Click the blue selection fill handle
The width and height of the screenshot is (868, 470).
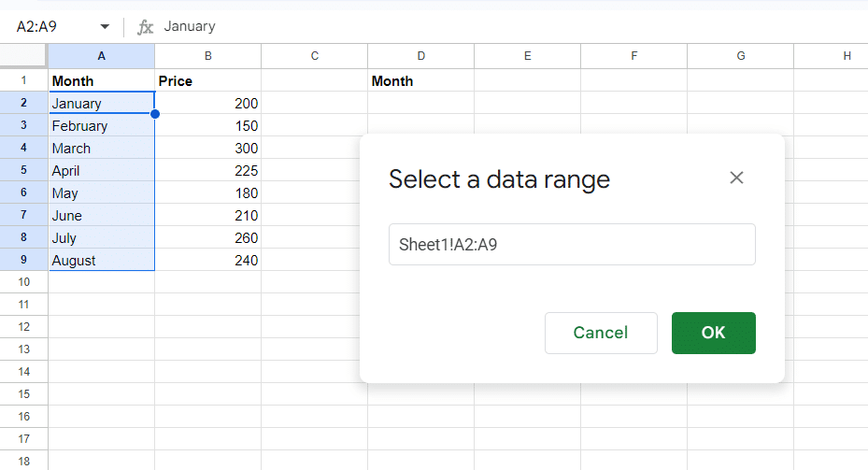154,114
